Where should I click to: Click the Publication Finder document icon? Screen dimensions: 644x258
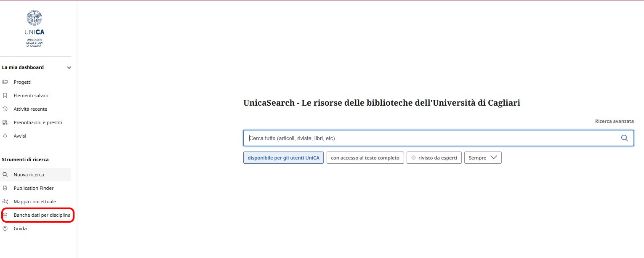click(x=5, y=188)
